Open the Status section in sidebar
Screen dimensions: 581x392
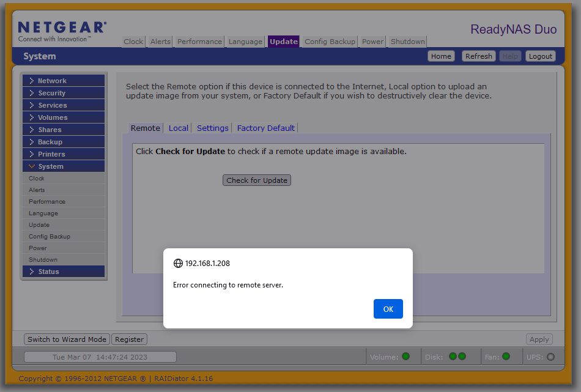pos(48,272)
